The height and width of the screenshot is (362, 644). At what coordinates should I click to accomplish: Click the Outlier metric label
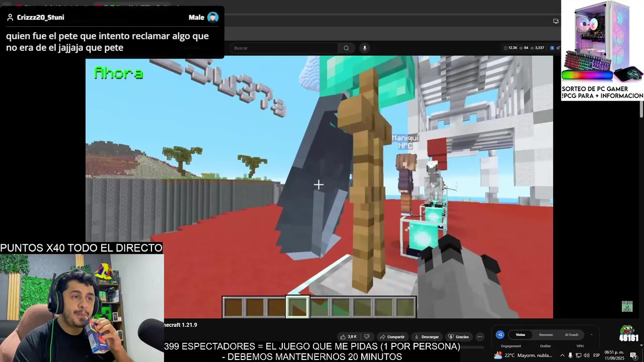point(545,346)
